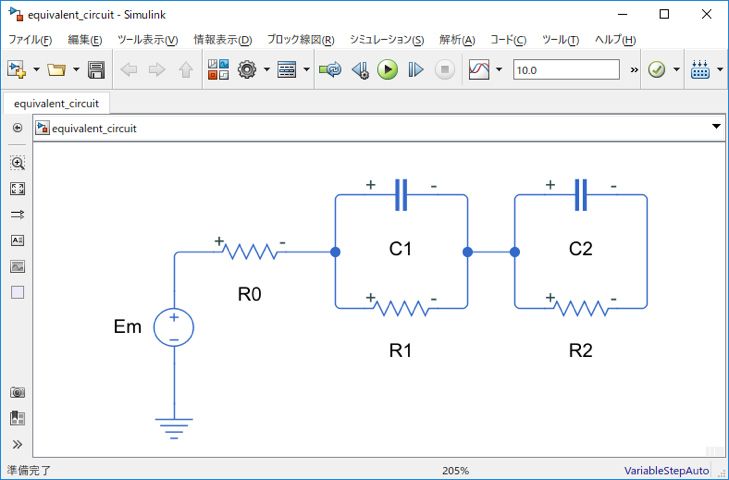Screen dimensions: 729x480
Task: Click the simulation stop time field
Action: click(565, 70)
